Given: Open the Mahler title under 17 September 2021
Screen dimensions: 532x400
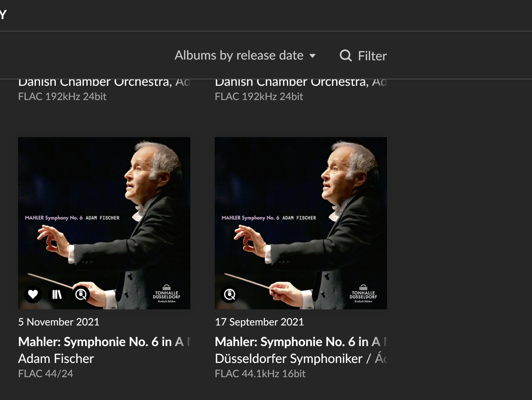Looking at the screenshot, I should (x=298, y=342).
